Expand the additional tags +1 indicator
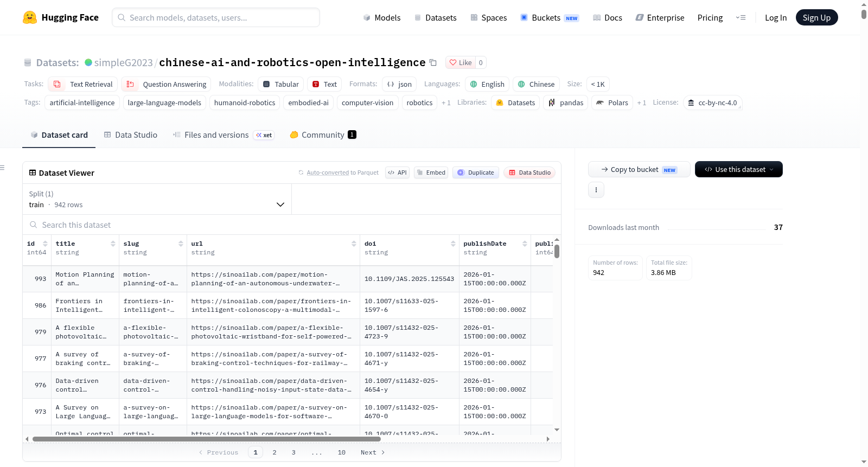 pyautogui.click(x=446, y=103)
